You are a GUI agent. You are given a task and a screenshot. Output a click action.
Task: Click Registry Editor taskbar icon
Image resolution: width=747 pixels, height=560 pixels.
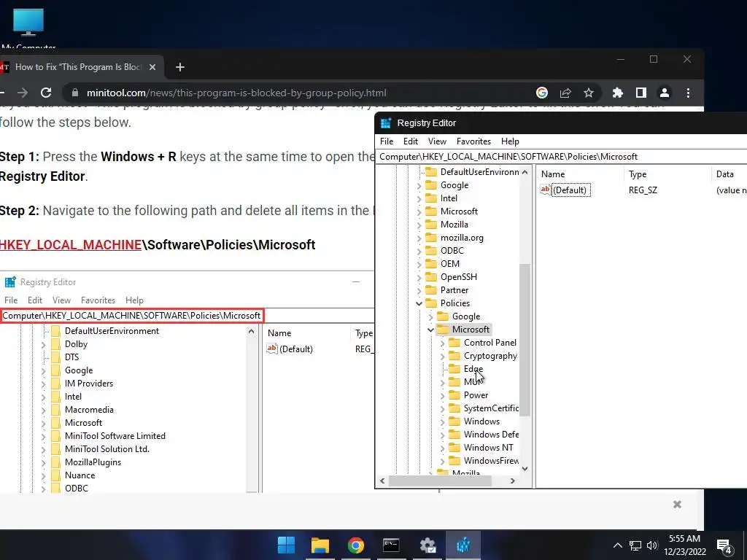click(x=462, y=545)
